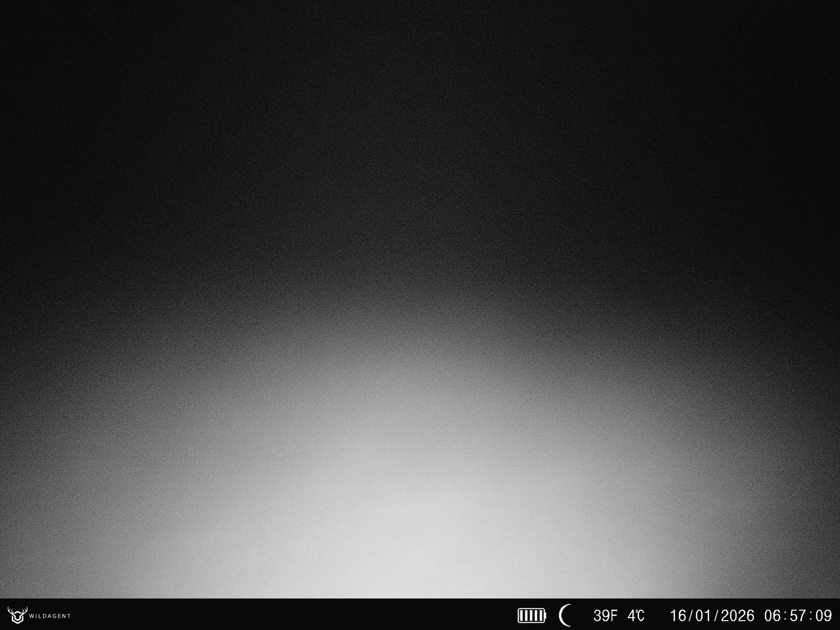
Task: Click the battery icon's right terminal tip
Action: click(545, 616)
